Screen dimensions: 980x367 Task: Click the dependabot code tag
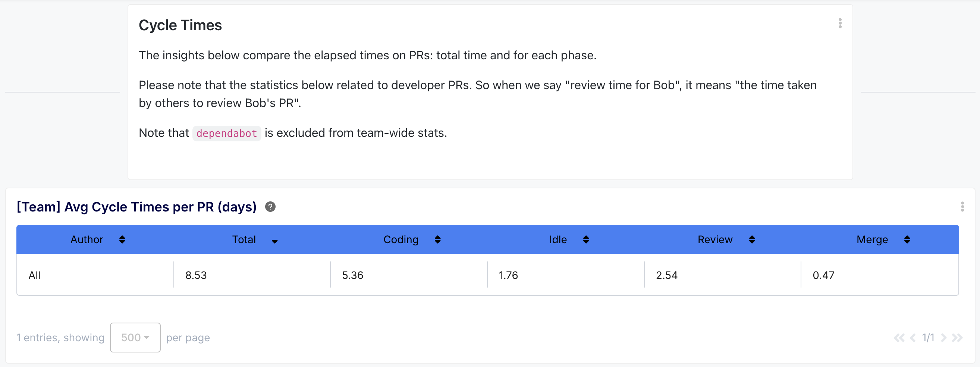(x=226, y=133)
